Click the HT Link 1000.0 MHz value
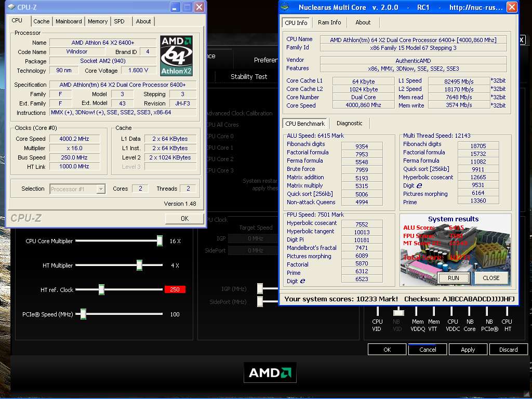 click(x=74, y=166)
